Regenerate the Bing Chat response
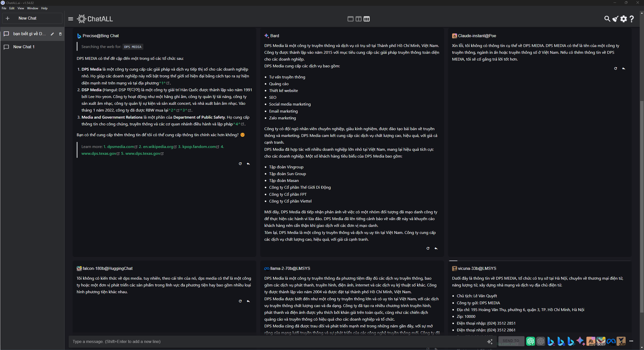Screen dimensions: 644x350 240,164
